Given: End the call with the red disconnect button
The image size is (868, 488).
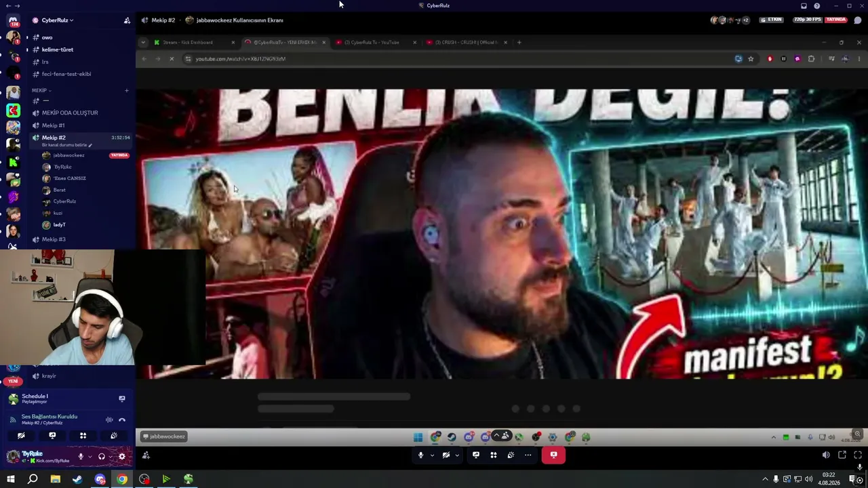Looking at the screenshot, I should click(553, 455).
